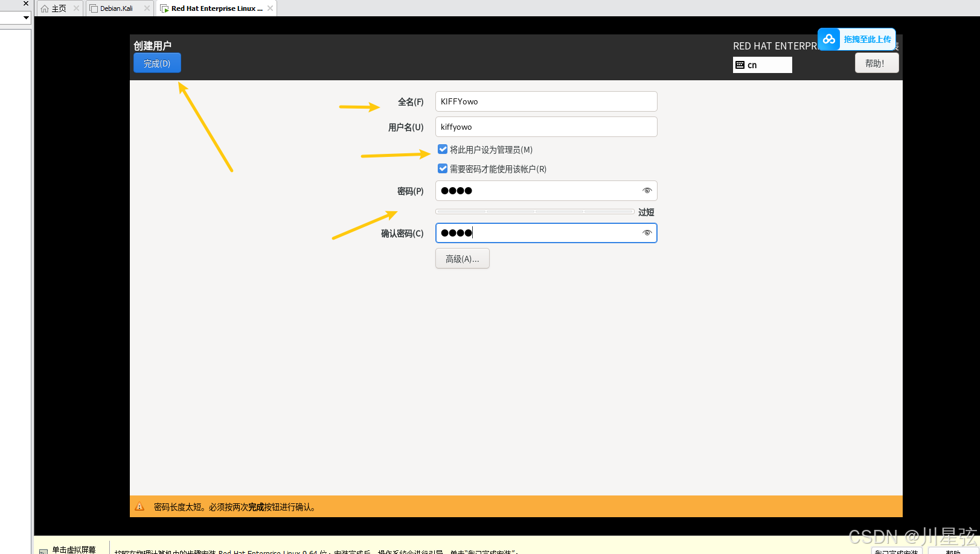980x554 pixels.
Task: Click the home icon on 主页 tab
Action: [x=45, y=8]
